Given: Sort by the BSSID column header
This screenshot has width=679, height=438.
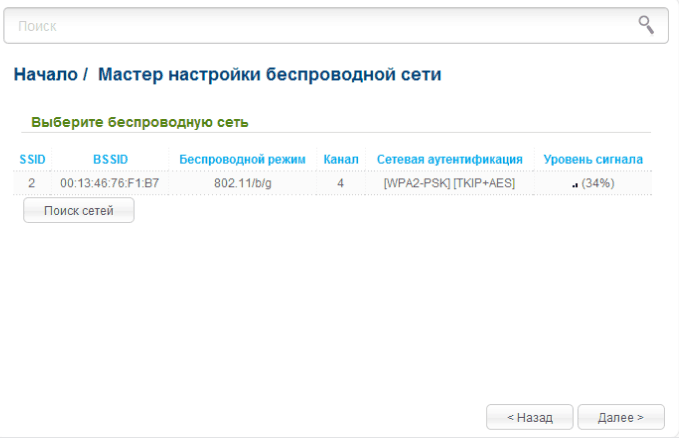Looking at the screenshot, I should pyautogui.click(x=110, y=159).
